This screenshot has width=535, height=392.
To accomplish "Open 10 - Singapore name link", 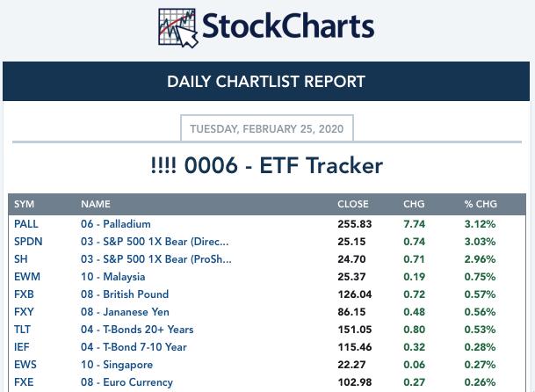I will coord(117,365).
